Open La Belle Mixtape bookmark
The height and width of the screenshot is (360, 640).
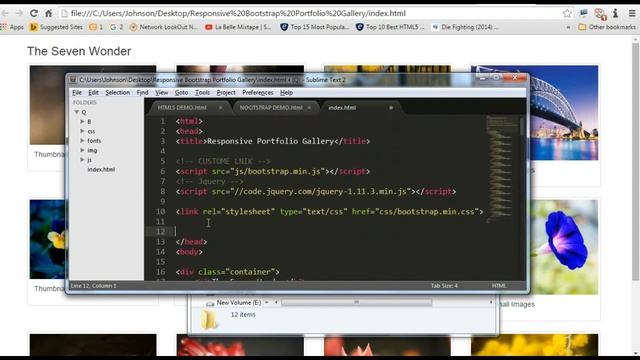[238, 27]
